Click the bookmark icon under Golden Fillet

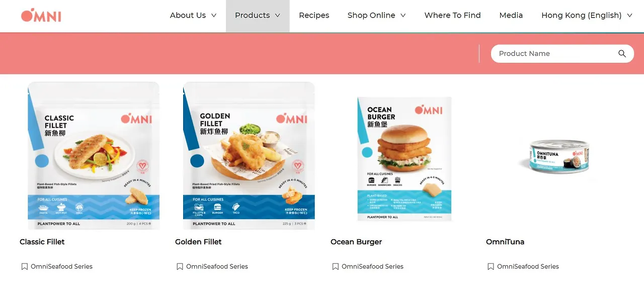click(180, 266)
